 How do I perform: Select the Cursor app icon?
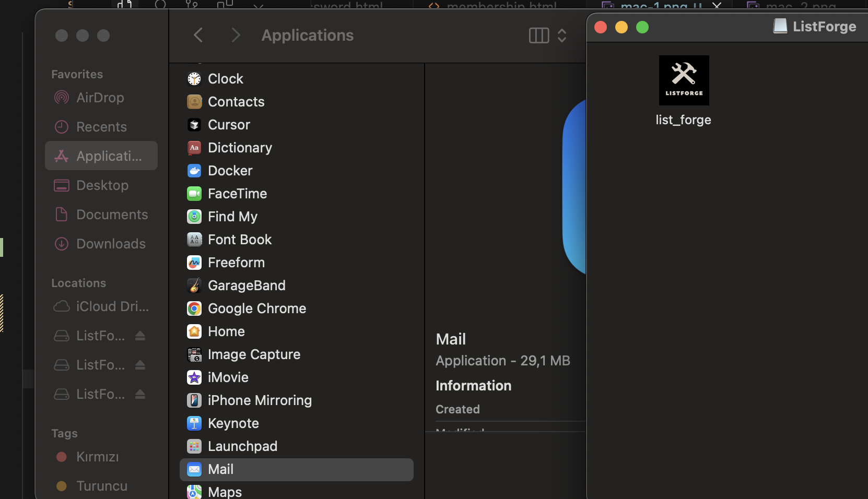click(194, 125)
